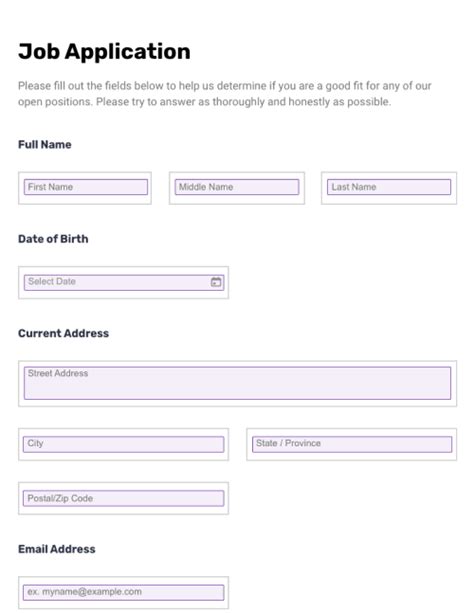This screenshot has width=474, height=613.
Task: Click the Current Address label
Action: pyautogui.click(x=63, y=333)
